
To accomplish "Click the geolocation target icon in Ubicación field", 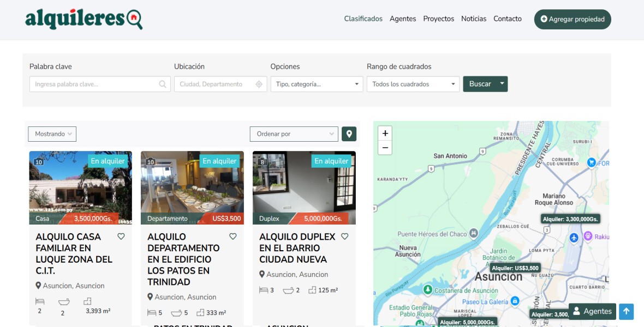I will click(259, 84).
